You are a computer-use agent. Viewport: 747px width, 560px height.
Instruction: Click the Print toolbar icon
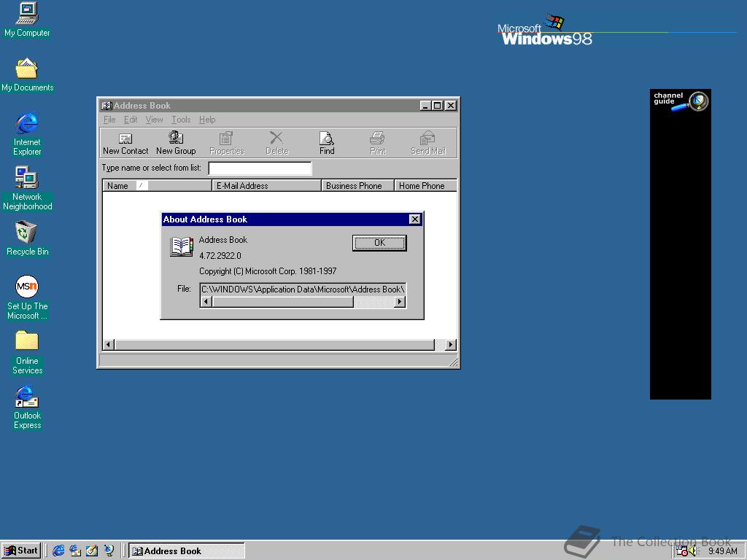click(x=377, y=144)
